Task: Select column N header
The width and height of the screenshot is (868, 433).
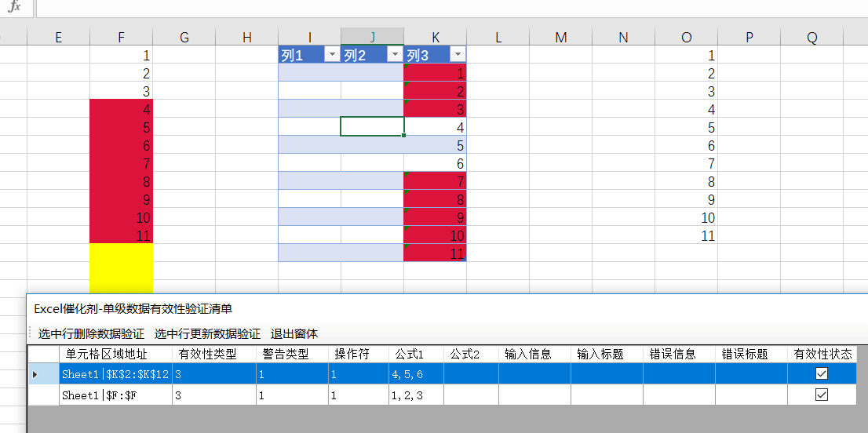Action: (623, 37)
